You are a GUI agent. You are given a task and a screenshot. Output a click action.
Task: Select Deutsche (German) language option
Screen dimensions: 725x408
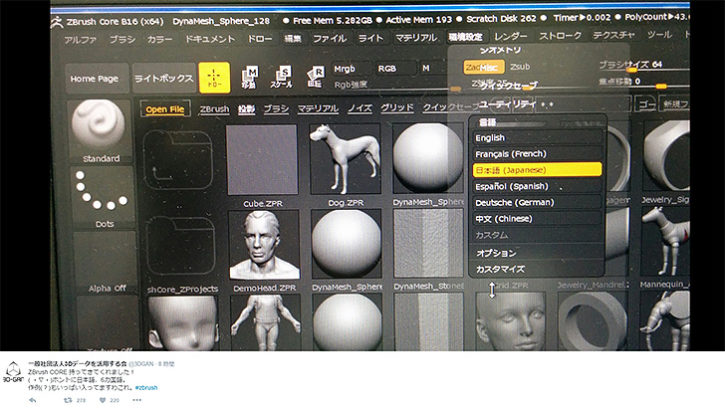click(537, 203)
